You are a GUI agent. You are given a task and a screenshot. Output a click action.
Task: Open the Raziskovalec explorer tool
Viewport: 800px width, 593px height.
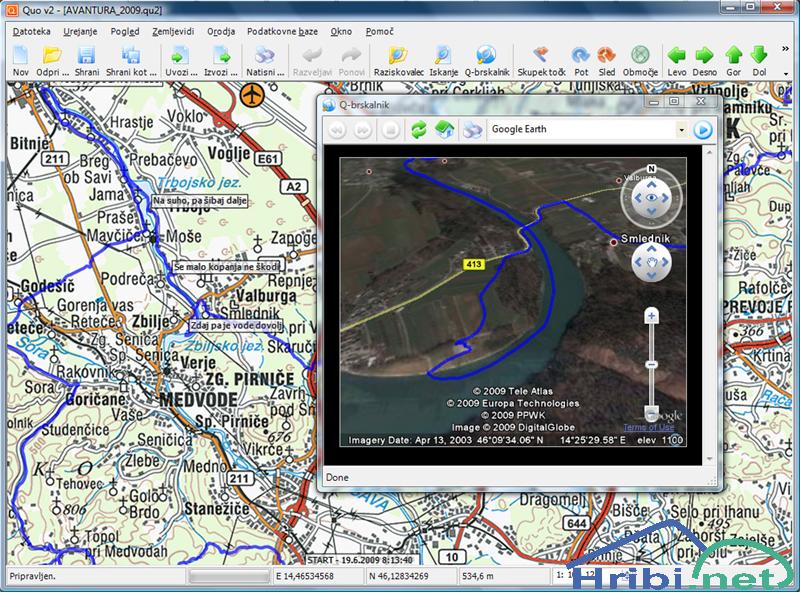click(x=398, y=60)
